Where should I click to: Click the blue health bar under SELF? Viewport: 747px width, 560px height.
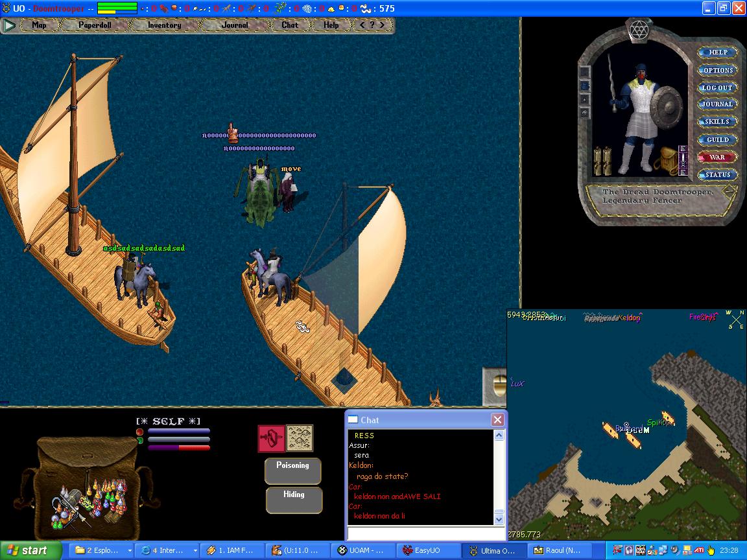point(179,432)
